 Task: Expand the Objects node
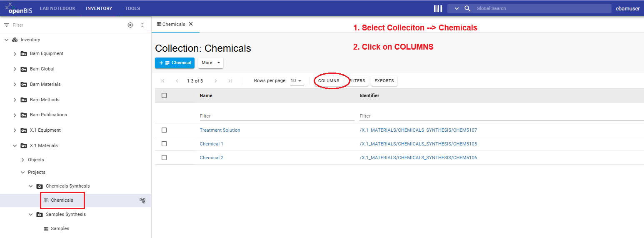pyautogui.click(x=23, y=160)
